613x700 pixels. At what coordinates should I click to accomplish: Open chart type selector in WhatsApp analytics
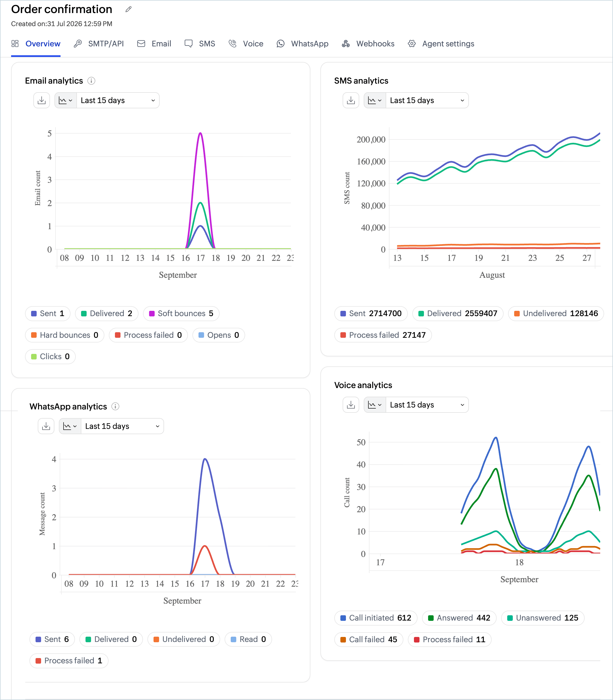pos(70,426)
